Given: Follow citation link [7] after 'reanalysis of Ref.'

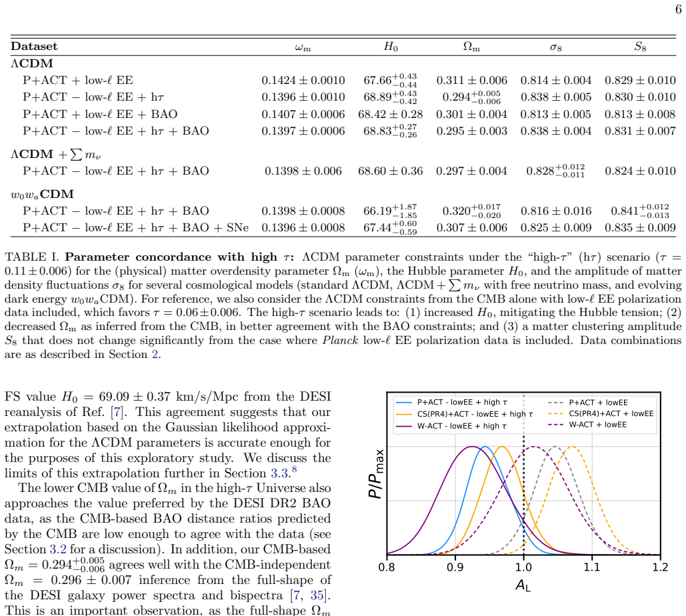Looking at the screenshot, I should click(x=117, y=412).
